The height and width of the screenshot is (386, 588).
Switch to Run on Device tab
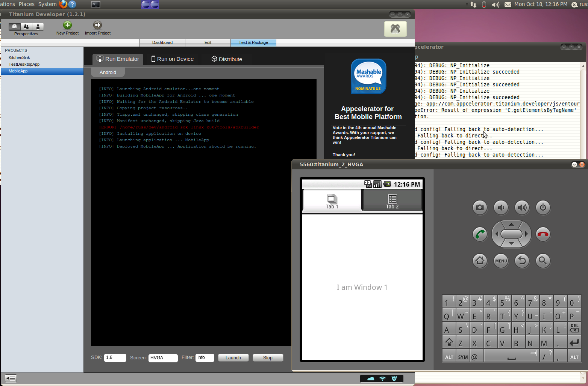pos(172,59)
